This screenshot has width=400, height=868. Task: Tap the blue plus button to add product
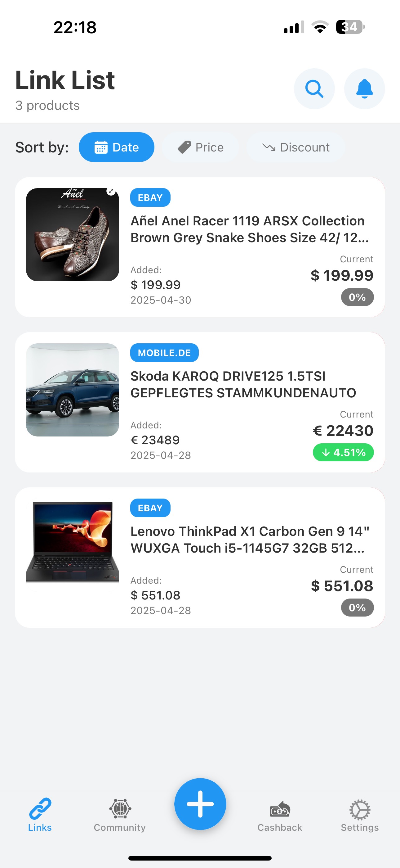(200, 803)
